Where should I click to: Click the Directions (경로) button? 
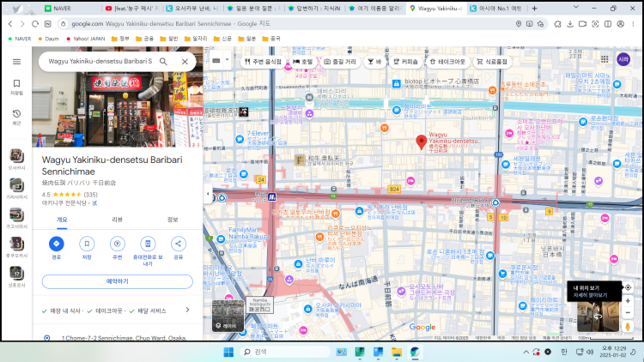[57, 244]
